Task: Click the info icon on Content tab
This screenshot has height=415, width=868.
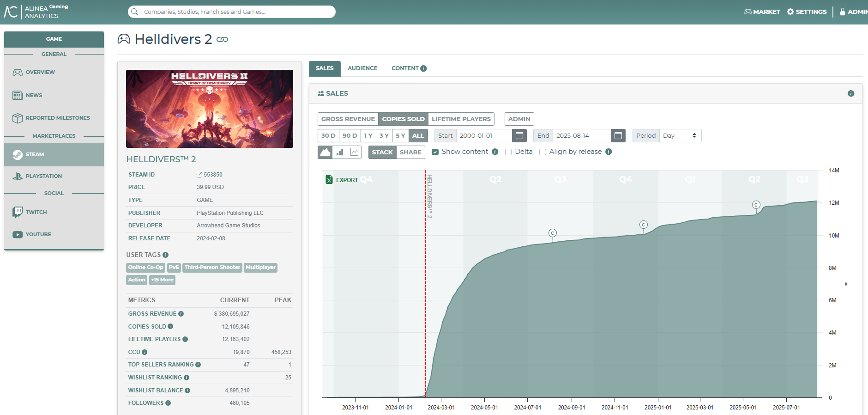Action: [x=423, y=68]
